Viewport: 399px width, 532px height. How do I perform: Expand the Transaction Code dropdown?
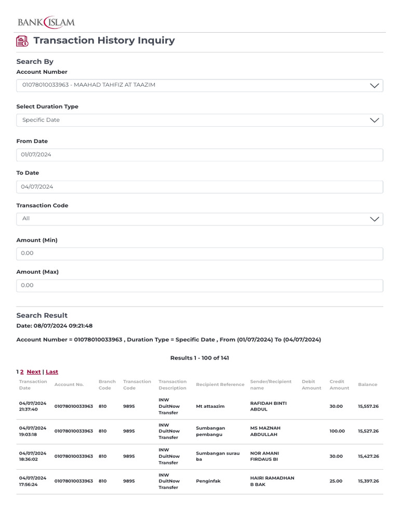[x=199, y=219]
